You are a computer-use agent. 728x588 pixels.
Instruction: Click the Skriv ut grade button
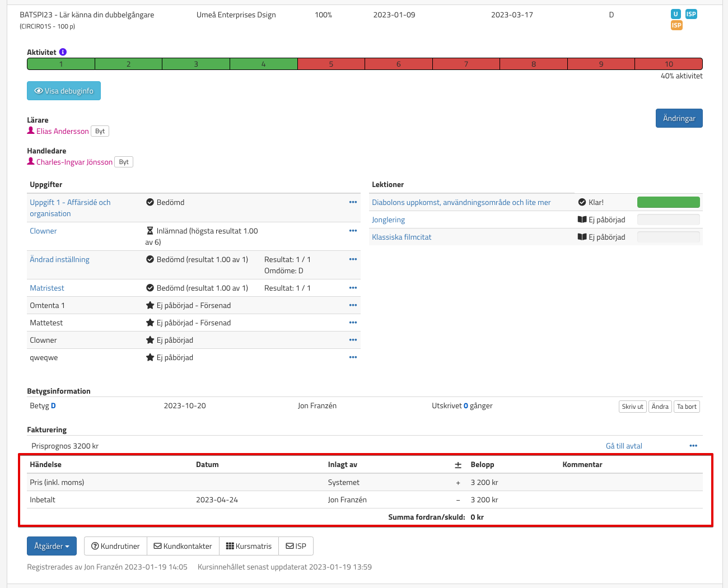[632, 407]
